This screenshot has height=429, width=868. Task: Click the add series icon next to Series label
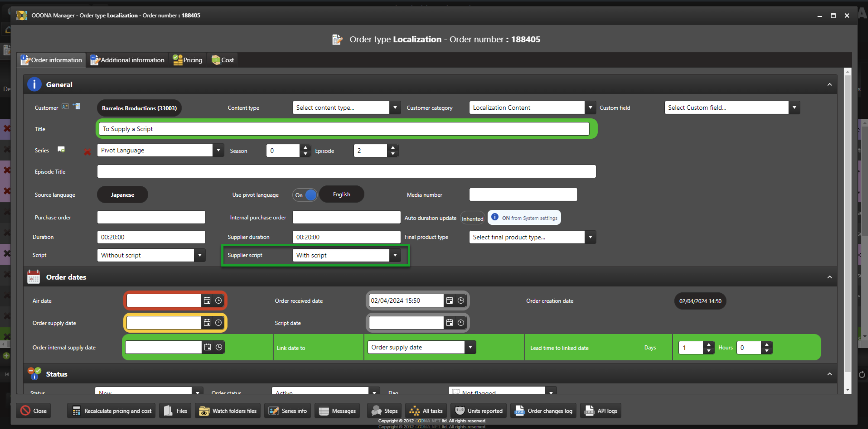click(x=61, y=149)
